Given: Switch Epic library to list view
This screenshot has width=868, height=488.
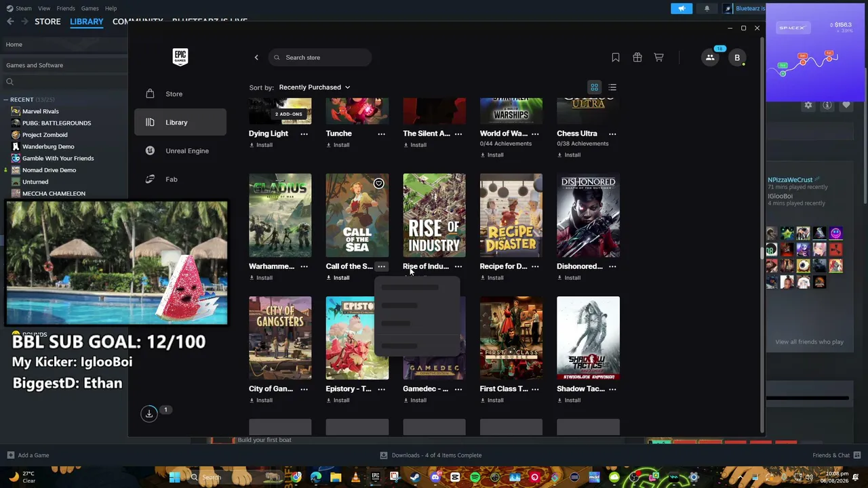Looking at the screenshot, I should tap(612, 87).
